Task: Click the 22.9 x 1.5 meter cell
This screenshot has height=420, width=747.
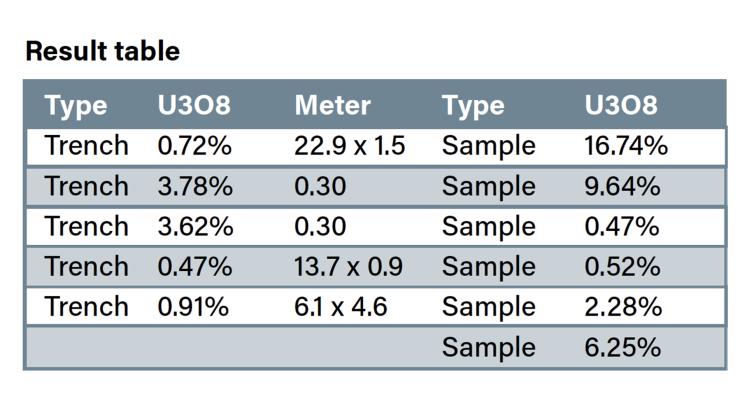Action: [349, 146]
